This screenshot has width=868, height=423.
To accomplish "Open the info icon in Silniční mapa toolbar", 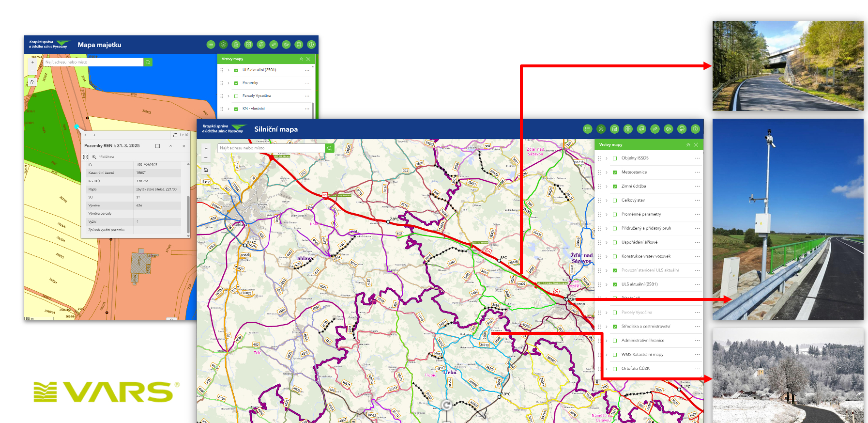I will (x=695, y=129).
